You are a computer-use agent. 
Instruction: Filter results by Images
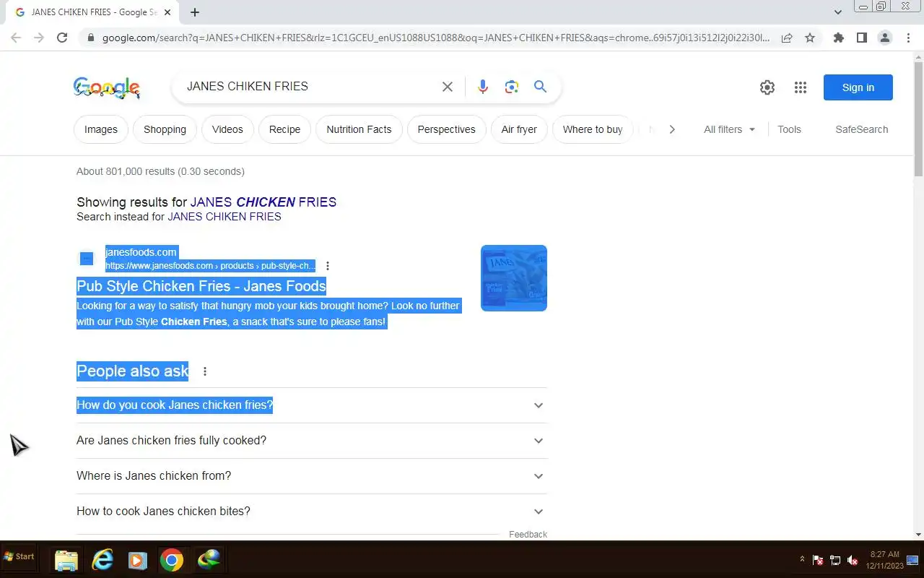point(101,129)
